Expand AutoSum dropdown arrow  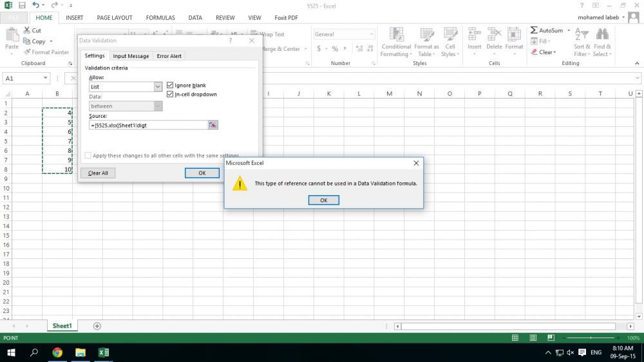click(569, 30)
